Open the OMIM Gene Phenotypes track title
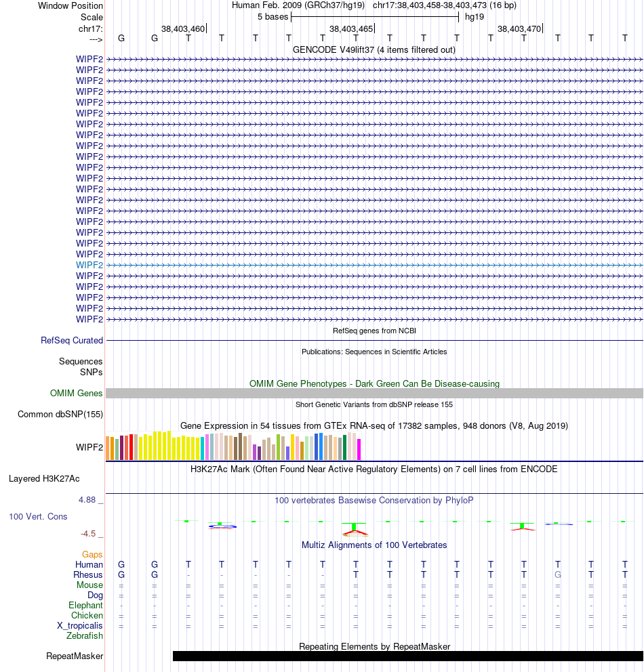 click(x=374, y=383)
